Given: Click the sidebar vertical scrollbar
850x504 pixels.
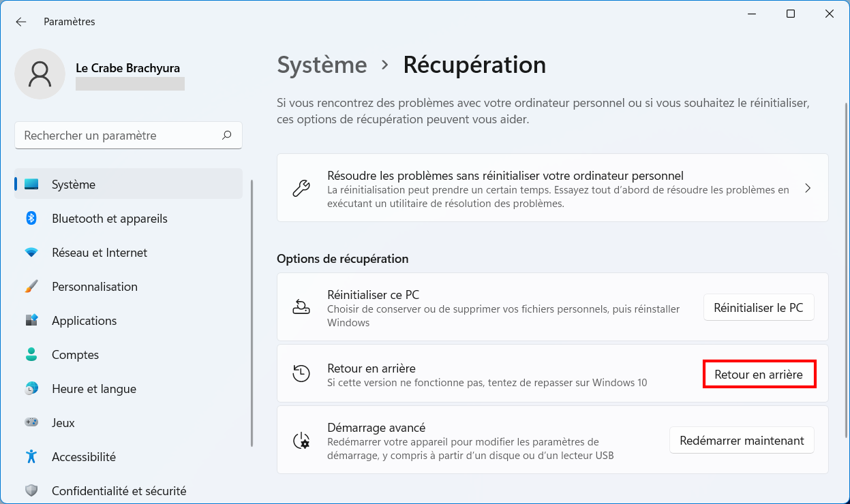Looking at the screenshot, I should click(x=252, y=313).
